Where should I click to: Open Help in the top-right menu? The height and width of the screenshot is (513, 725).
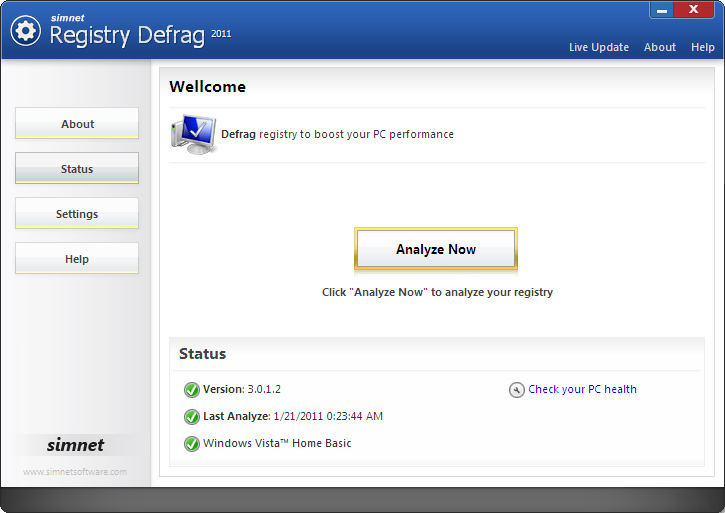(703, 47)
